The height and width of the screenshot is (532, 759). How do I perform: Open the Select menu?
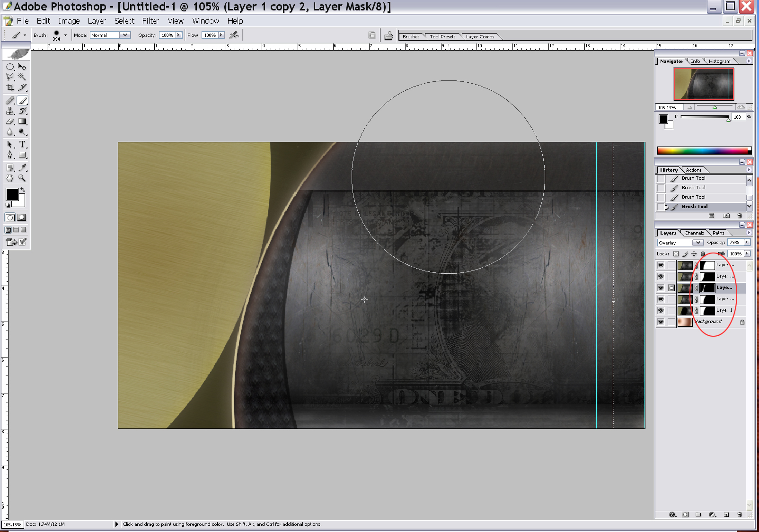point(124,21)
